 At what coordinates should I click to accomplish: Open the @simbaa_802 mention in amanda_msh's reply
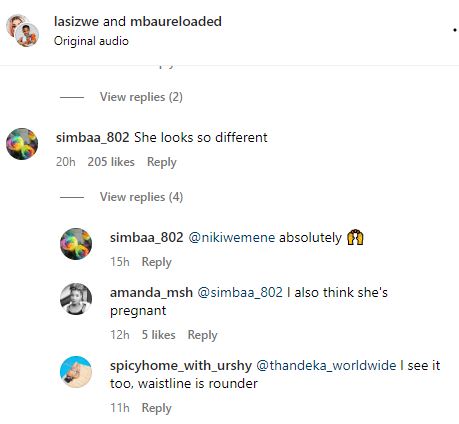240,292
